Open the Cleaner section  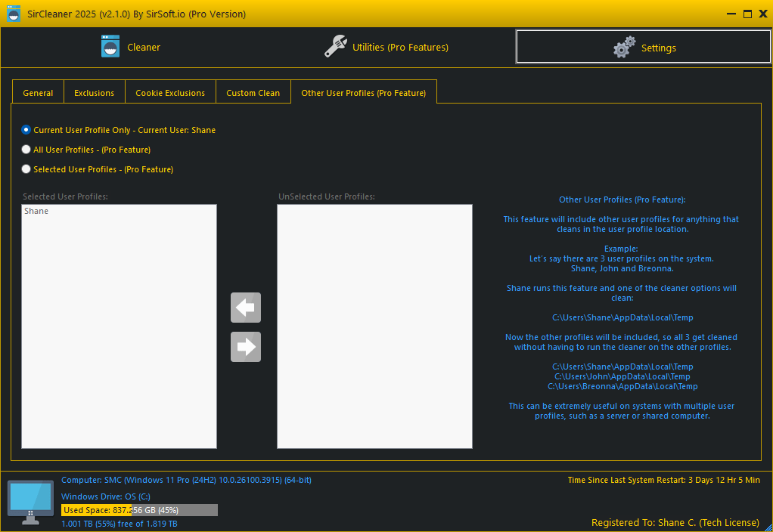131,48
